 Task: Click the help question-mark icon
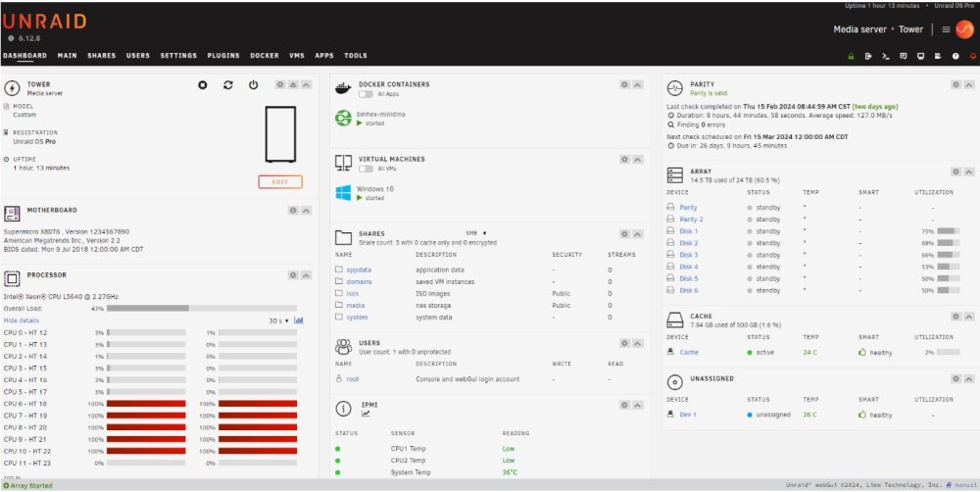955,56
